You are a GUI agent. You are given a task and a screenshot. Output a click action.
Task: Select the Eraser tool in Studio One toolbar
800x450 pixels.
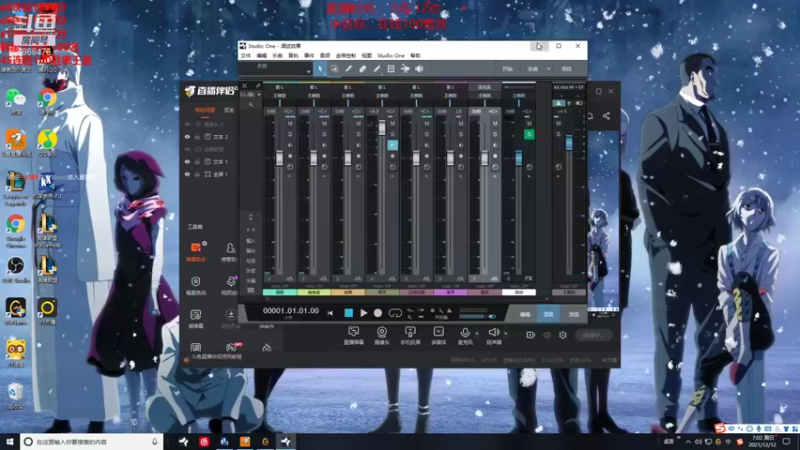(x=363, y=69)
